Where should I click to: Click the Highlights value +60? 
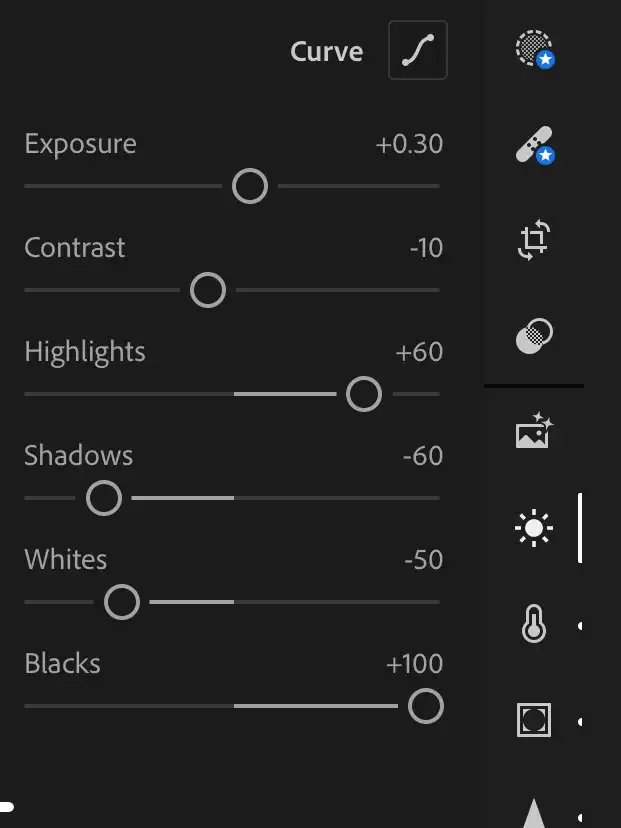point(419,352)
